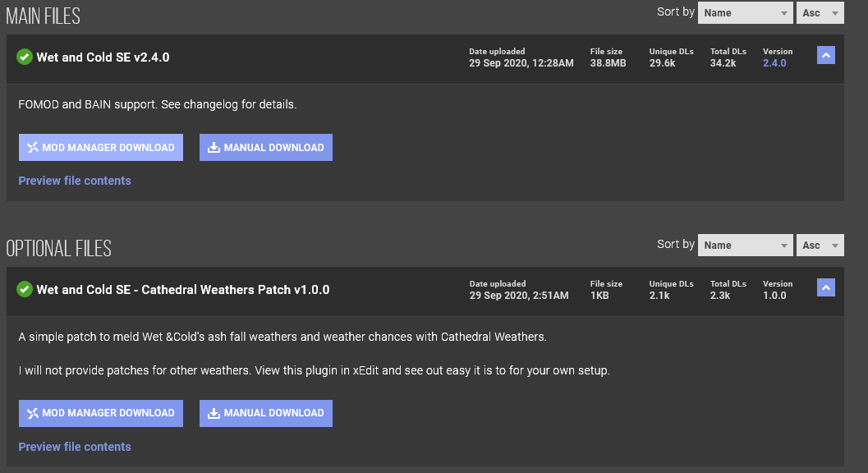Start Mod Manager Download for Cathedral Weathers Patch
This screenshot has height=473, width=868.
[x=101, y=413]
